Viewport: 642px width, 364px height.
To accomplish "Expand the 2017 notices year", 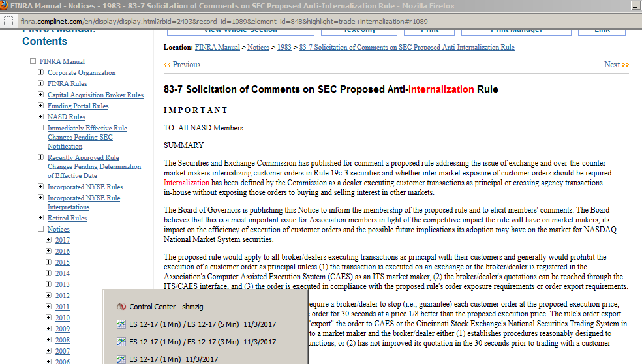I will (48, 239).
